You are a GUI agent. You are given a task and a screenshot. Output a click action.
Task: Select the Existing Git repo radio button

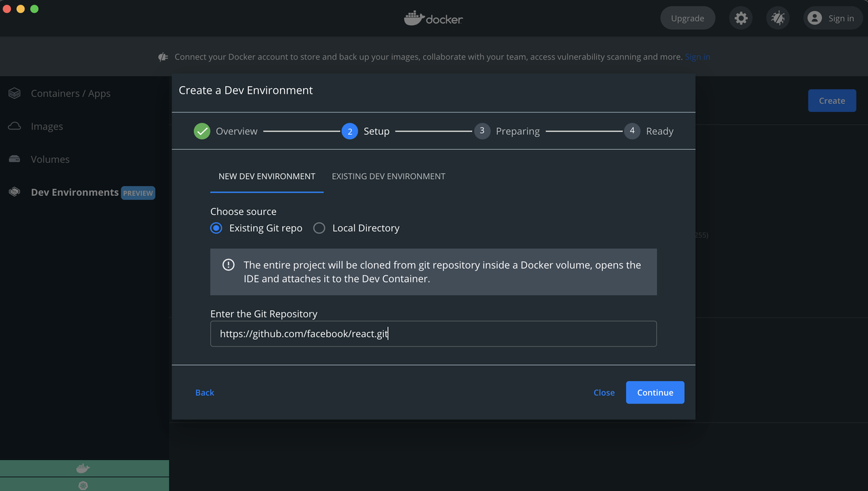[x=216, y=229]
